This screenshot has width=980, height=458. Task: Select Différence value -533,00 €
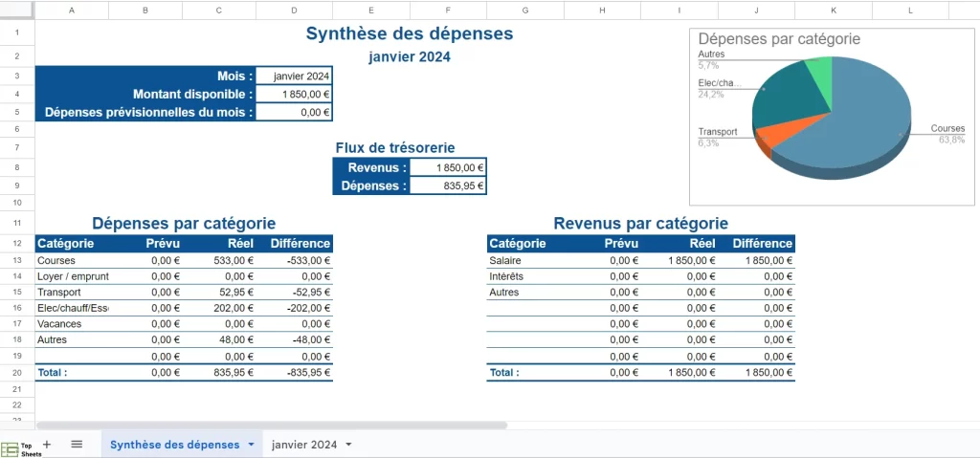[x=295, y=261]
